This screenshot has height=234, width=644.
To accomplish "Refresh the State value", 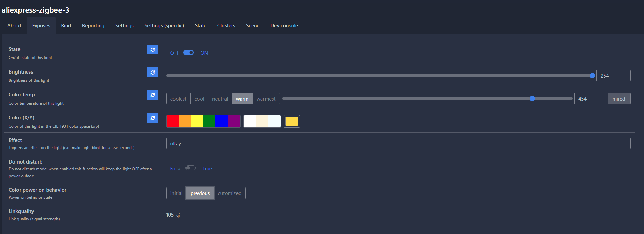I will point(153,50).
